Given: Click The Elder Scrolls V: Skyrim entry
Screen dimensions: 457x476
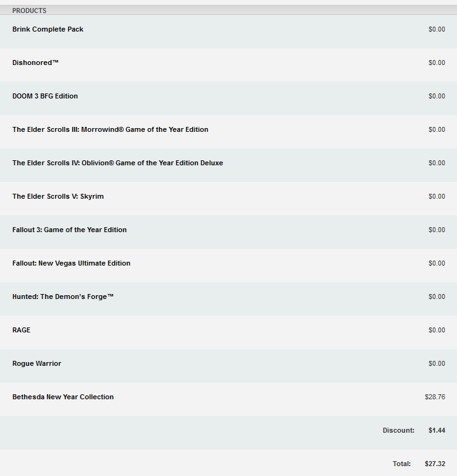Looking at the screenshot, I should click(x=58, y=196).
